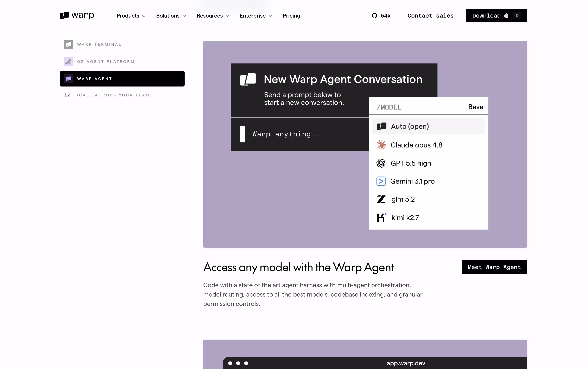Click the Warp logo in the header

coord(77,15)
